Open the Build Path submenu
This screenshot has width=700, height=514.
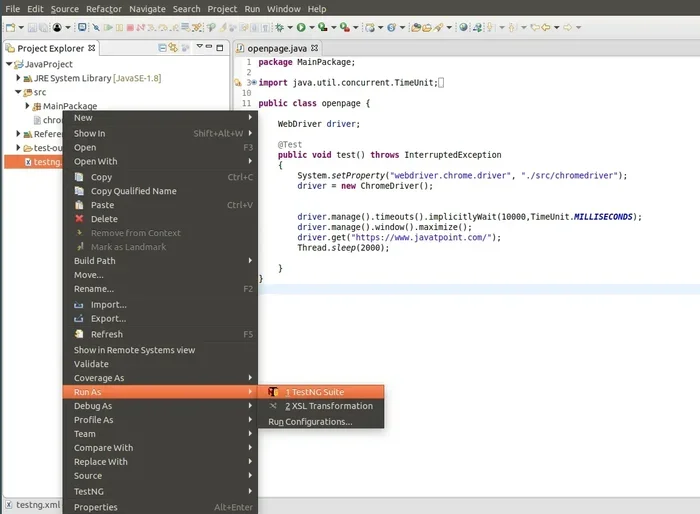160,261
